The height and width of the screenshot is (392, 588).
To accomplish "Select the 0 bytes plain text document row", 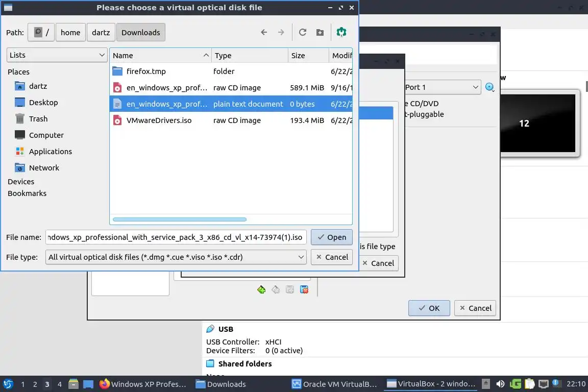I will coord(231,104).
